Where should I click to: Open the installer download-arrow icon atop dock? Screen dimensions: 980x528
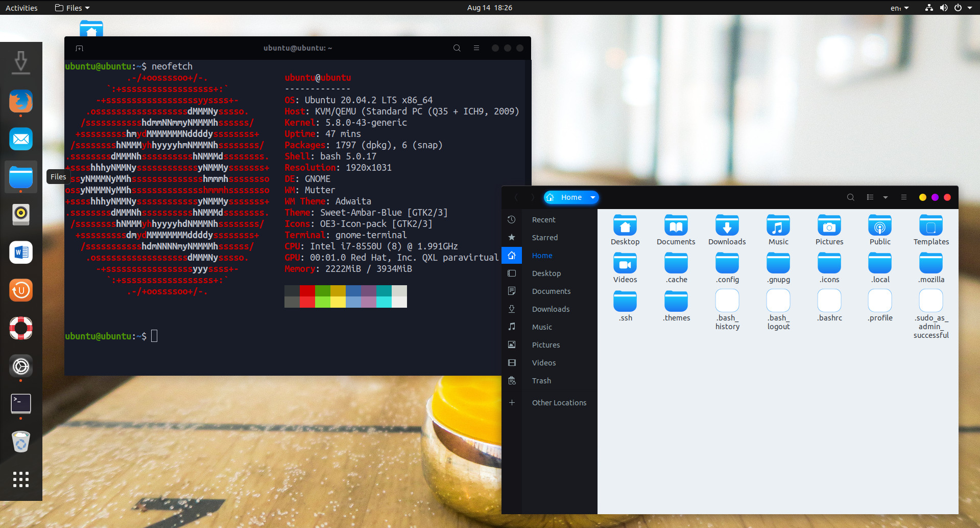(21, 62)
